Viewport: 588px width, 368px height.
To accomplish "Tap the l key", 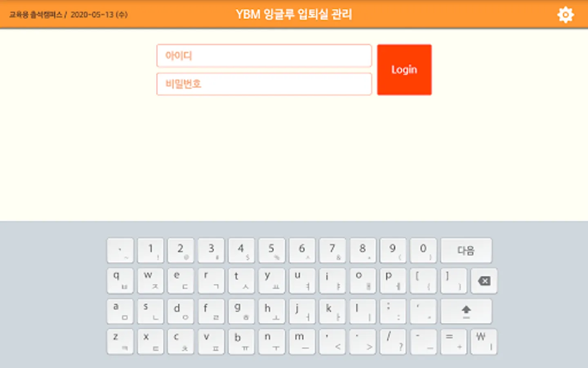I will [x=363, y=312].
